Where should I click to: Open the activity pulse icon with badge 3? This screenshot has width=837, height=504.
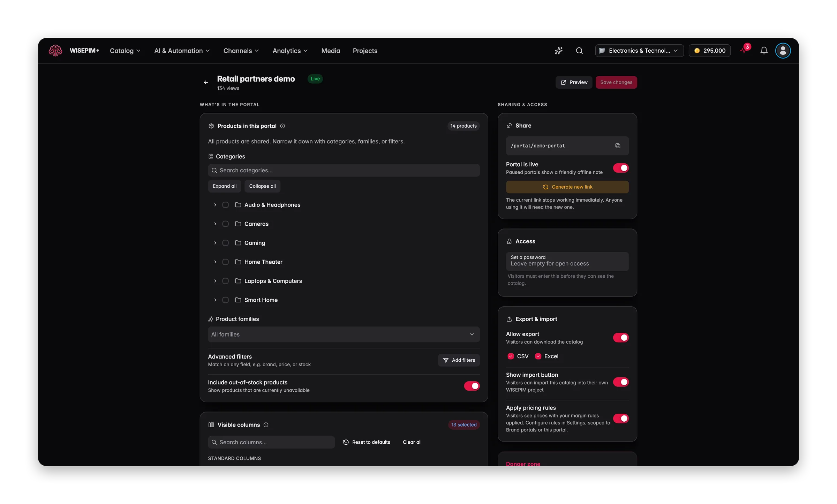[744, 50]
